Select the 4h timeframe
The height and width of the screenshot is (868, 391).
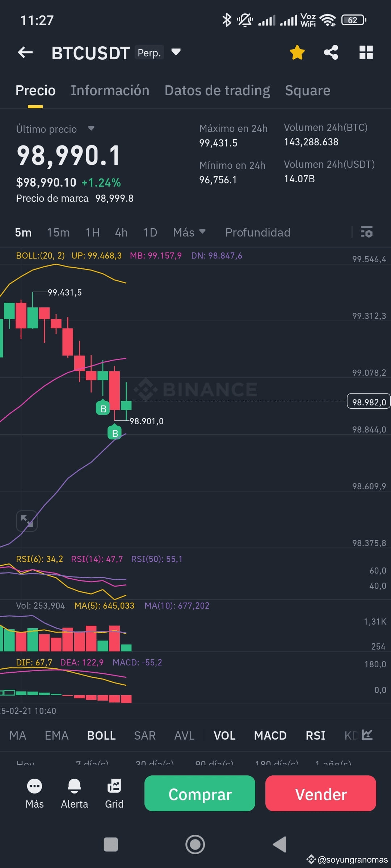(121, 233)
